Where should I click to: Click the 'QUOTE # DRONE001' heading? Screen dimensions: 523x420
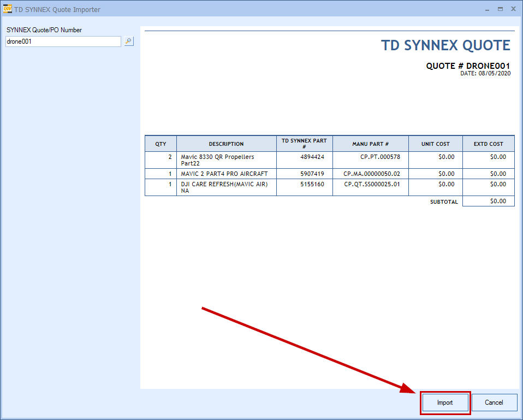[468, 66]
